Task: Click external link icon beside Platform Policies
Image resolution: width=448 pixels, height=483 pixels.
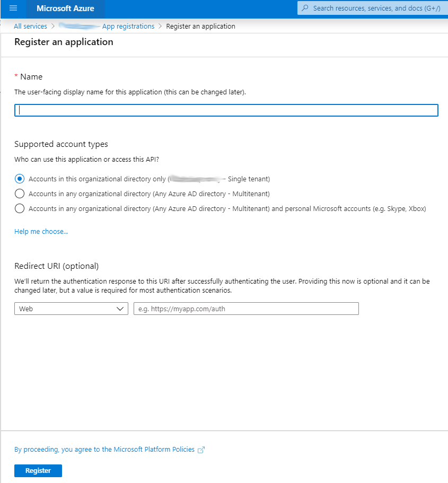Action: [x=201, y=450]
